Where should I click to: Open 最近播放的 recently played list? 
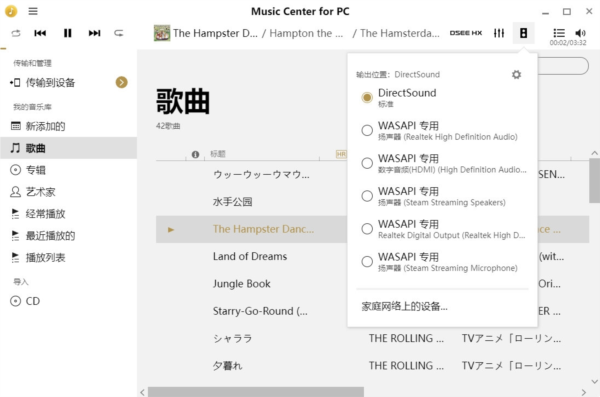pyautogui.click(x=68, y=235)
